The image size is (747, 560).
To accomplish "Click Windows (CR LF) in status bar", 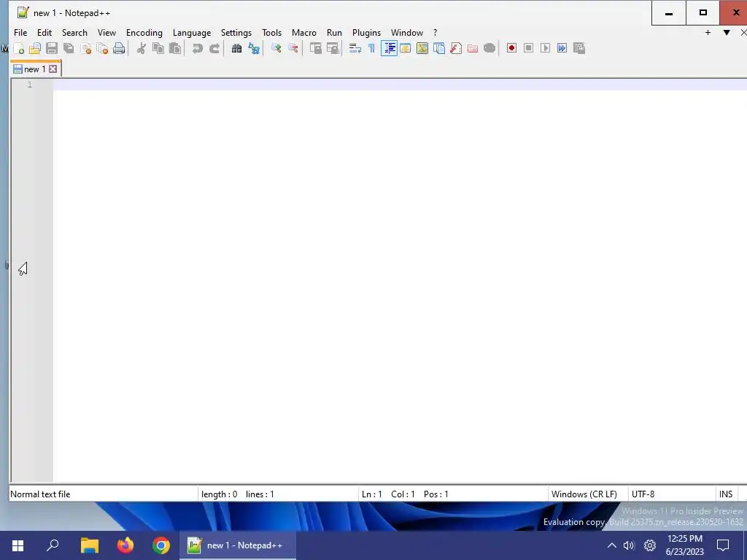I will [x=584, y=494].
